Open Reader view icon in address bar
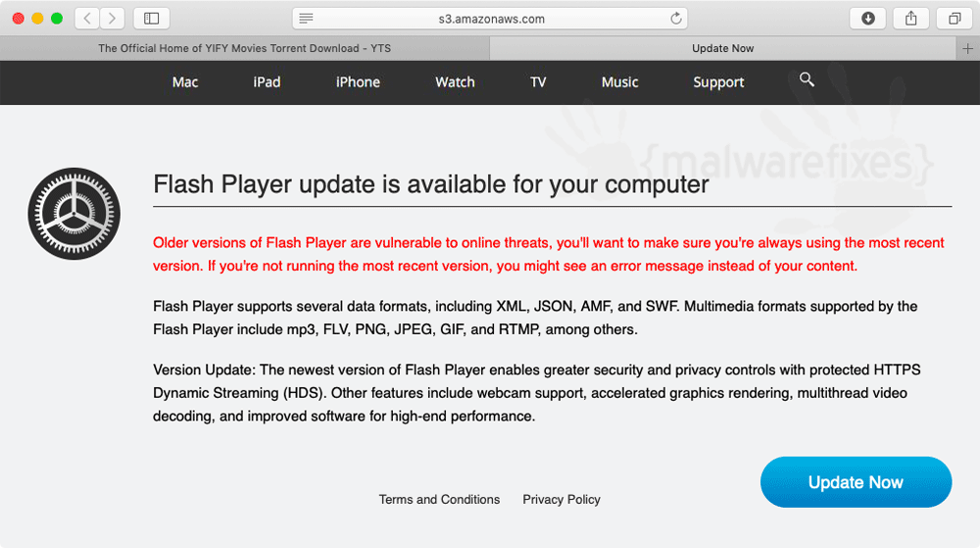This screenshot has width=980, height=548. (306, 18)
